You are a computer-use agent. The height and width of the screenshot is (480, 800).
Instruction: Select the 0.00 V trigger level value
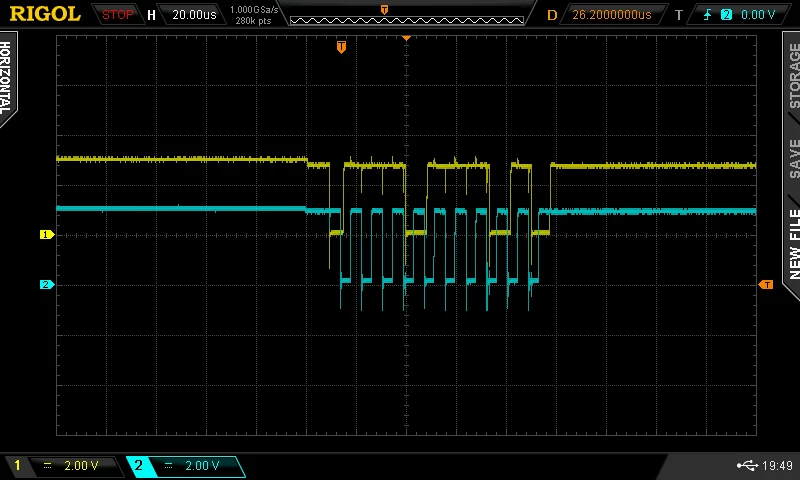coord(758,15)
